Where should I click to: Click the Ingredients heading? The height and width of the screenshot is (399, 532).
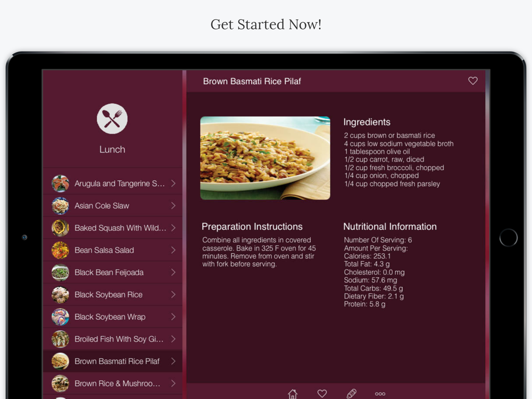367,122
